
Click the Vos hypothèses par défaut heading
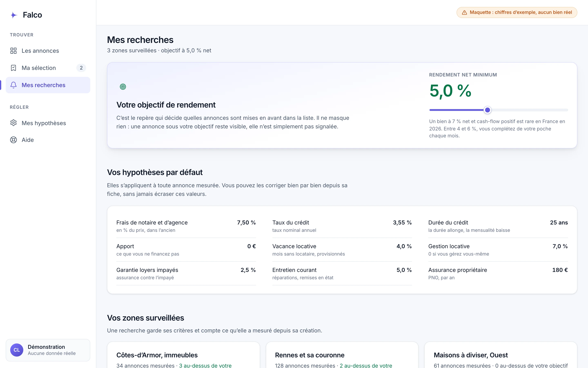[x=155, y=172]
